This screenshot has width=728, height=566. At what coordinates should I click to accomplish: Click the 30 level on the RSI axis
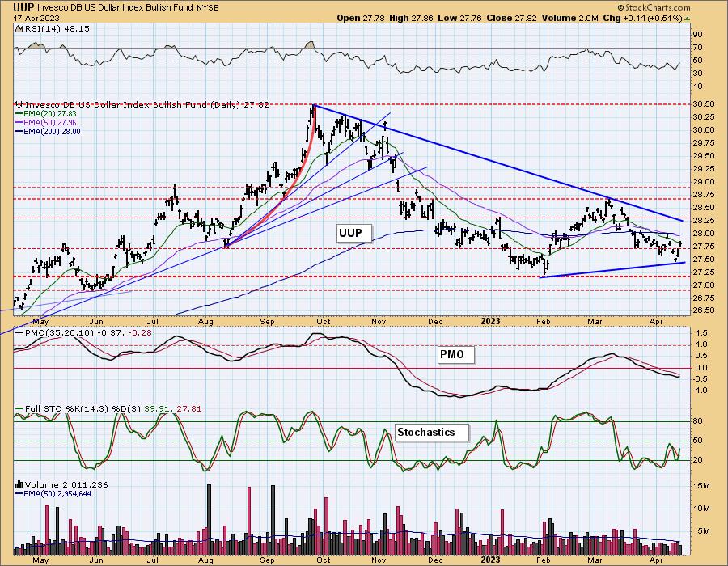point(697,74)
